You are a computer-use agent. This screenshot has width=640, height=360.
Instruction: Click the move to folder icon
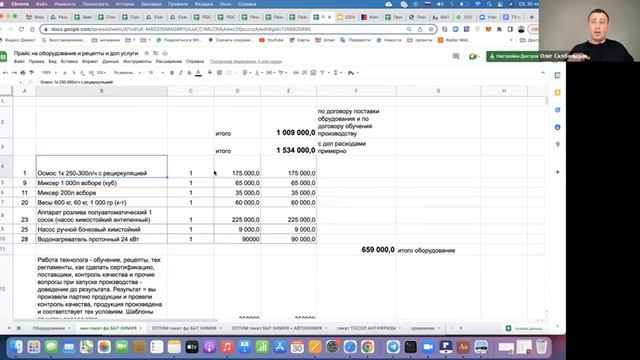156,53
